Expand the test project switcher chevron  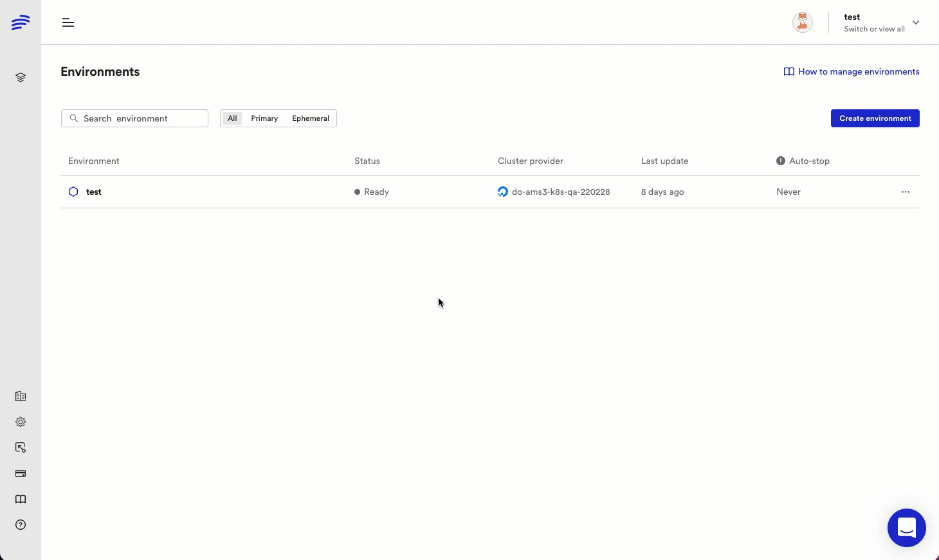(916, 23)
